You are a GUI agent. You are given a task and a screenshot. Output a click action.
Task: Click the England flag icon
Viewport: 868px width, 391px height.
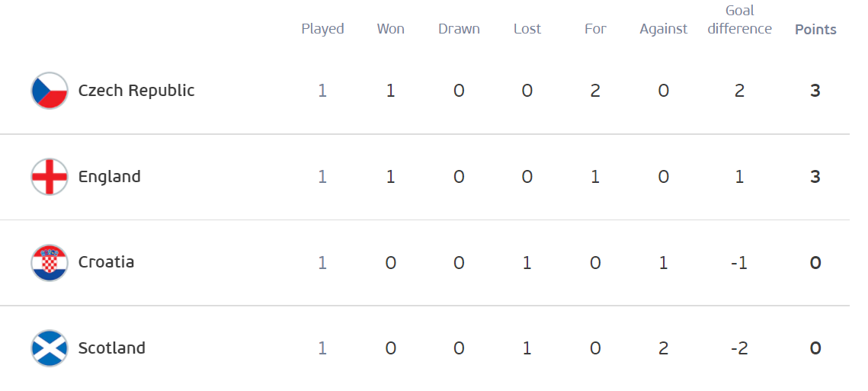50,177
